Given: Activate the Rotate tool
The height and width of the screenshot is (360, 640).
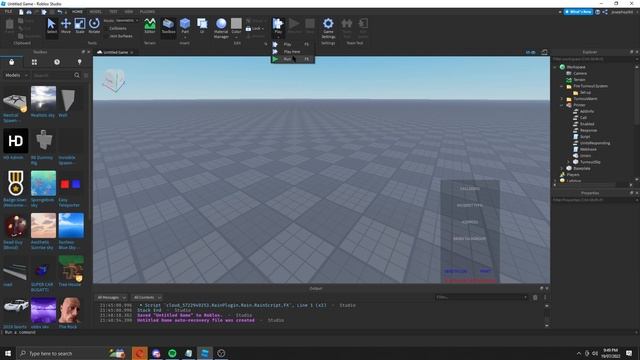Looking at the screenshot, I should click(94, 26).
